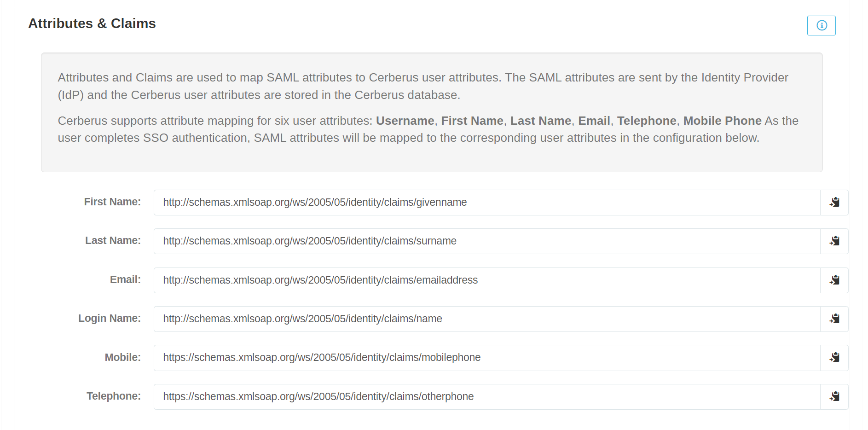Click the informational description box
This screenshot has height=430, width=868.
(432, 112)
